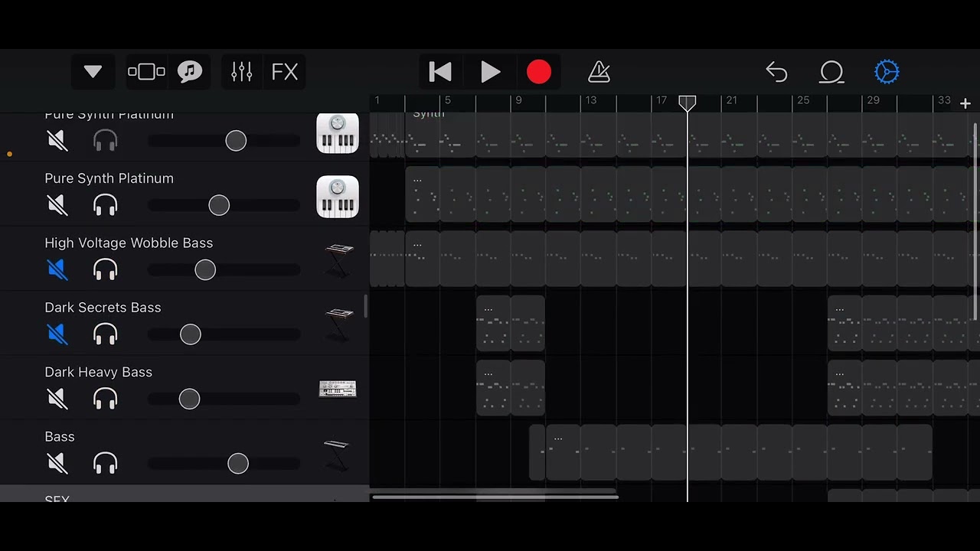Open the High Voltage Wobble Bass synth icon
Viewport: 980px width, 551px height.
click(338, 260)
